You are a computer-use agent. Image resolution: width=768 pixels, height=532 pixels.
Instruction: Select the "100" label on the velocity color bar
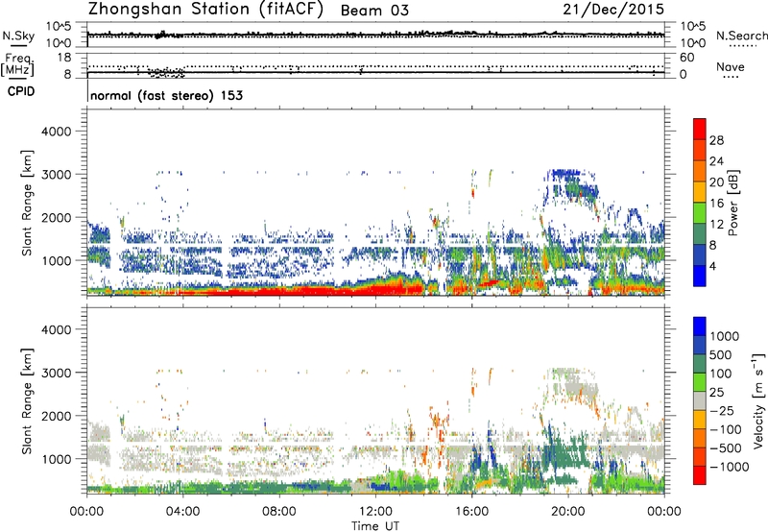(x=721, y=374)
